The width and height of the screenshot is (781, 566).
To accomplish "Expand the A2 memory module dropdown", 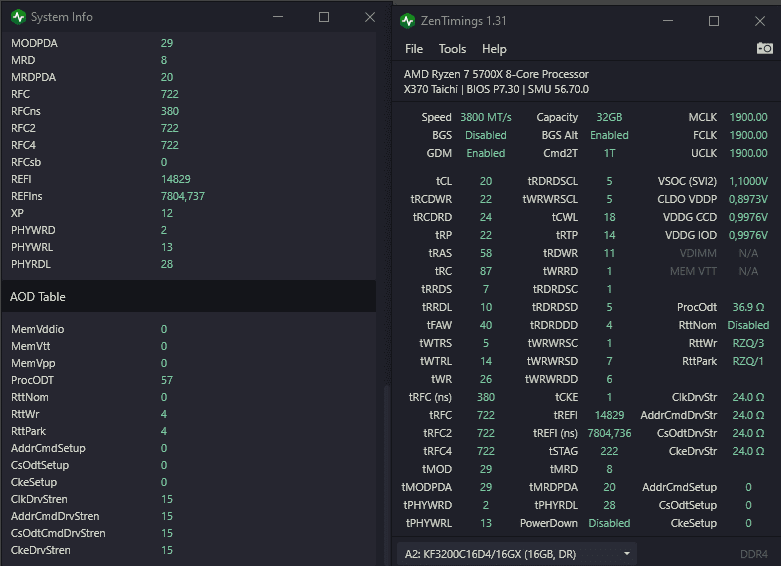I will [518, 553].
